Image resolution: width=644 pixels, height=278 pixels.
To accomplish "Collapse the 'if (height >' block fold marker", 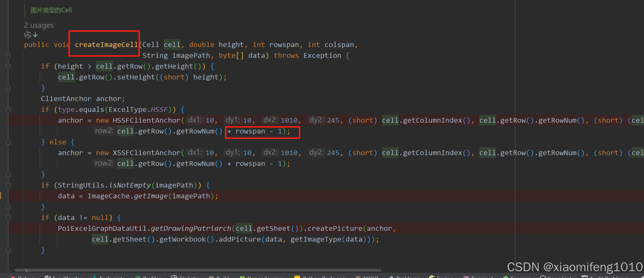I will [8, 67].
